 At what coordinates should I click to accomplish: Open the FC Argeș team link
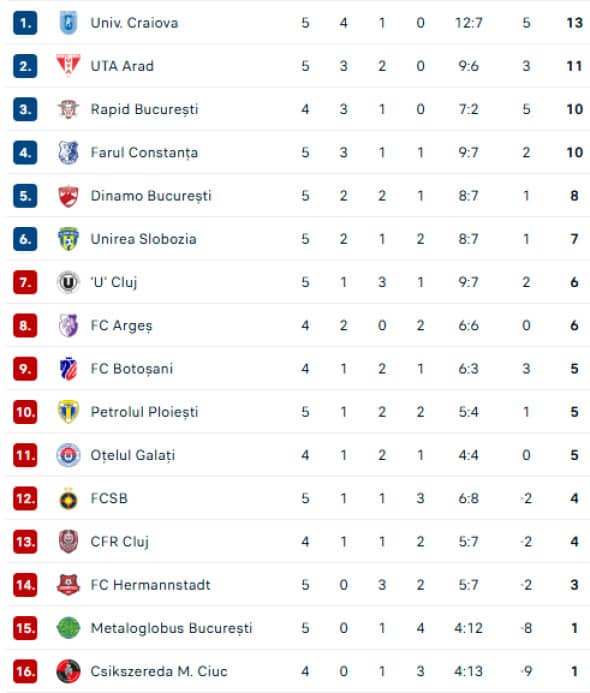point(121,326)
